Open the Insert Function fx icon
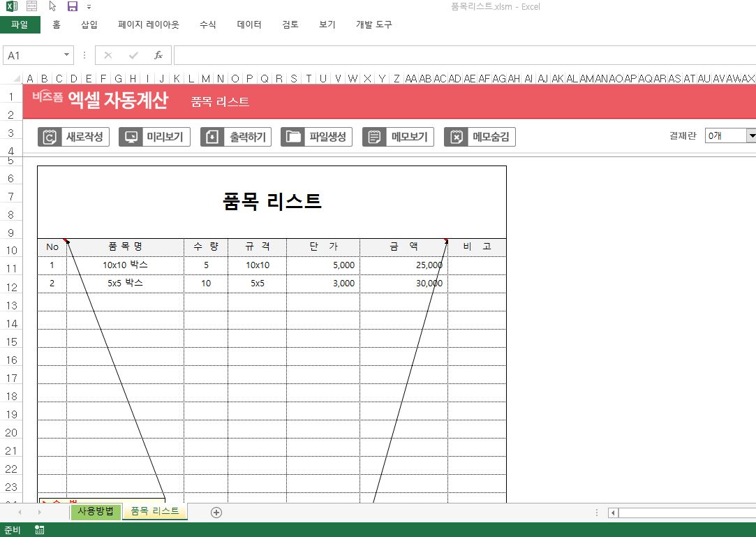The height and width of the screenshot is (537, 756). [x=158, y=55]
